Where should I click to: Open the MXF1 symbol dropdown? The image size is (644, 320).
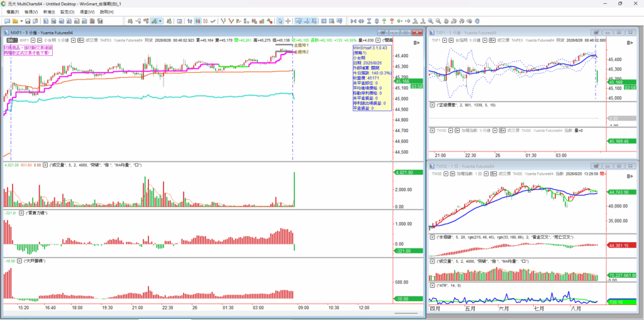pyautogui.click(x=34, y=40)
